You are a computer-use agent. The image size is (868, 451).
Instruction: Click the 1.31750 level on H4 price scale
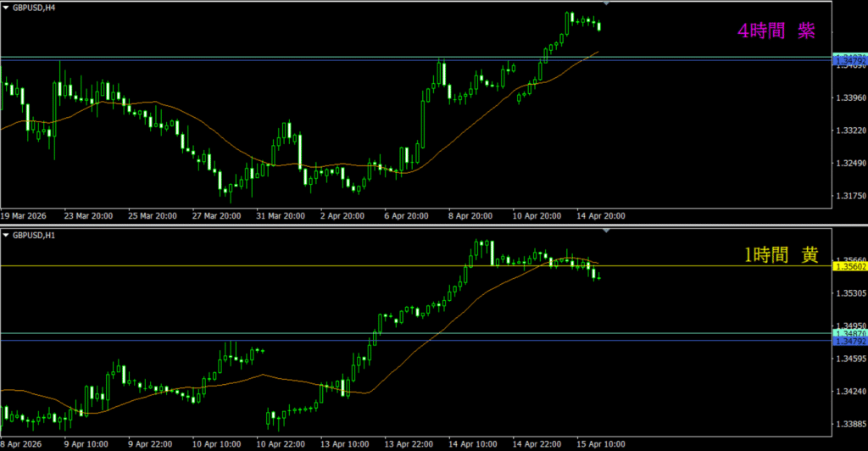pyautogui.click(x=850, y=196)
